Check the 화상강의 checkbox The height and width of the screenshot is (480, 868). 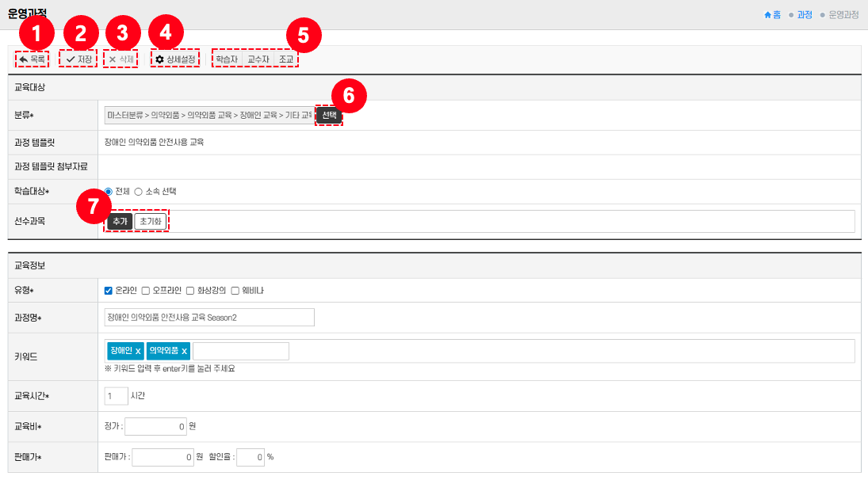[190, 291]
